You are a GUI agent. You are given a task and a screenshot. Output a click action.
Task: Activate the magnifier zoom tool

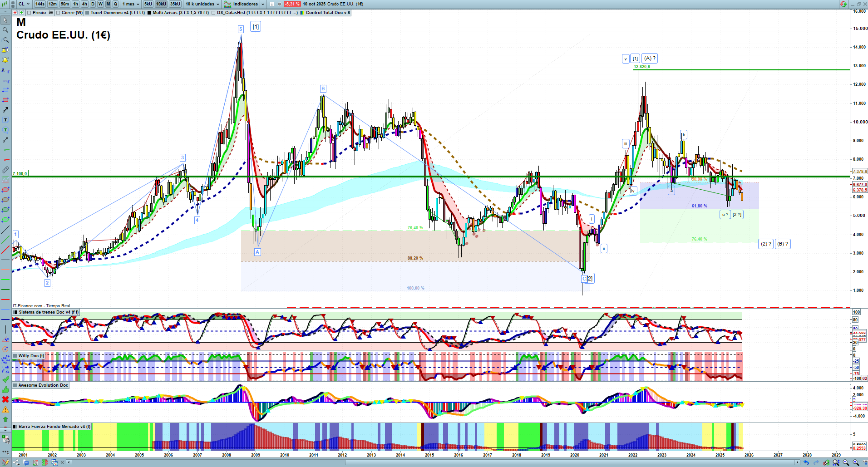5,30
